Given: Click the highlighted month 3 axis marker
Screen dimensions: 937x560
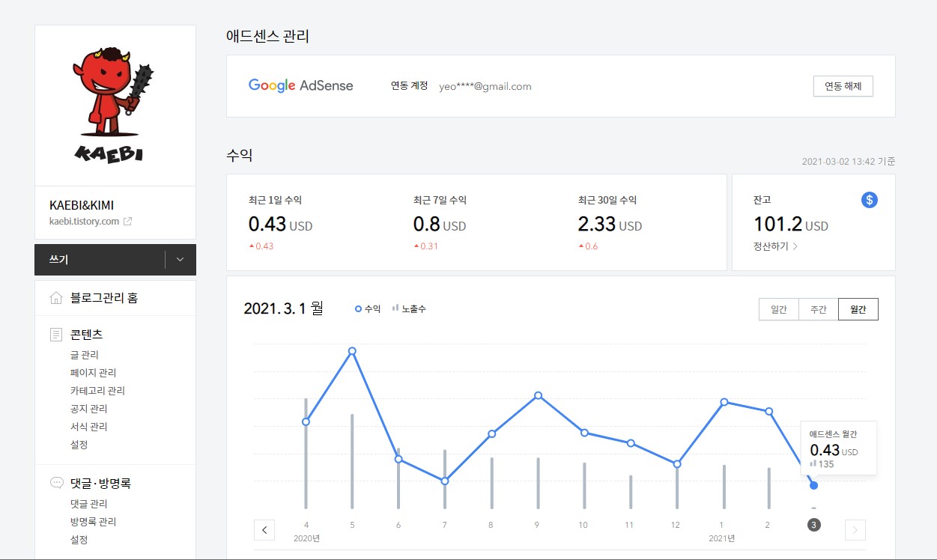Looking at the screenshot, I should (x=814, y=525).
